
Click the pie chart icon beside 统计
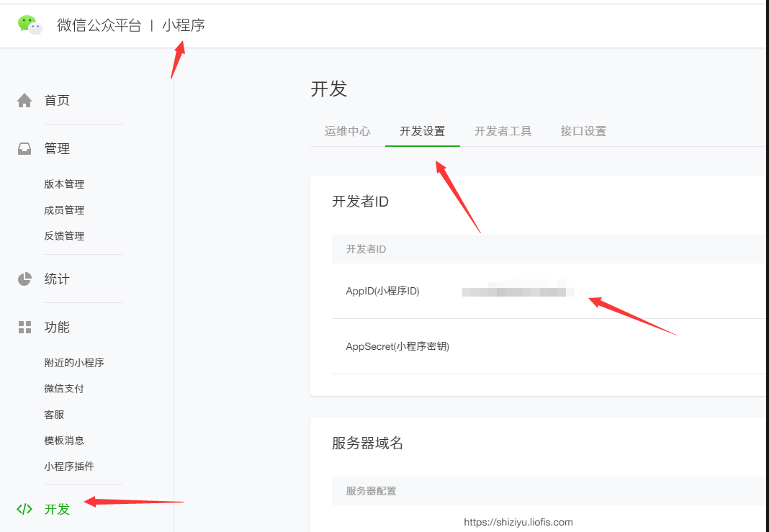click(24, 279)
